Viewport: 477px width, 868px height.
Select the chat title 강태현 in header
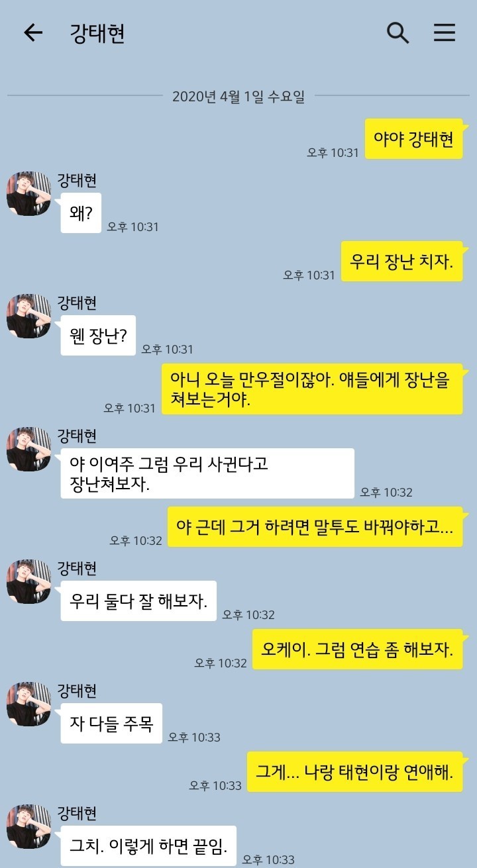tap(97, 33)
